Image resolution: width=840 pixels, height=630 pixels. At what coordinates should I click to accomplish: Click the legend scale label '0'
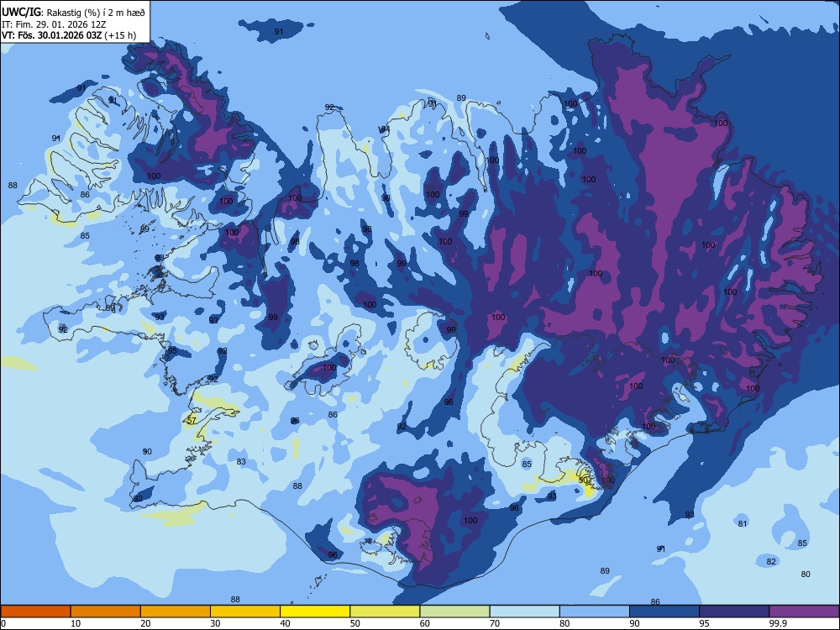click(3, 623)
